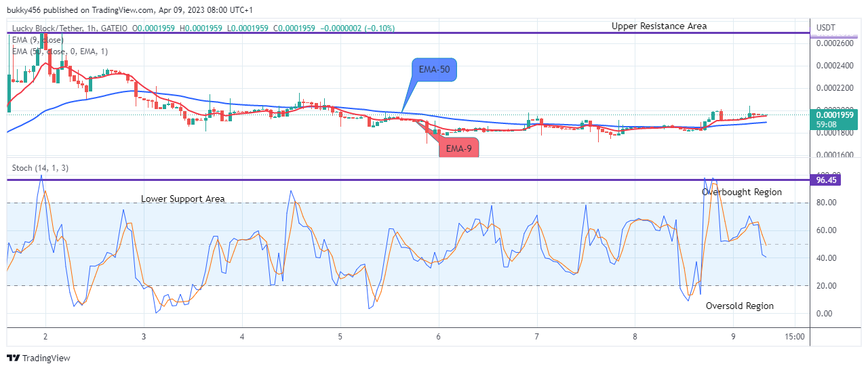Click date 7 on the time axis
The height and width of the screenshot is (370, 868).
tap(536, 336)
